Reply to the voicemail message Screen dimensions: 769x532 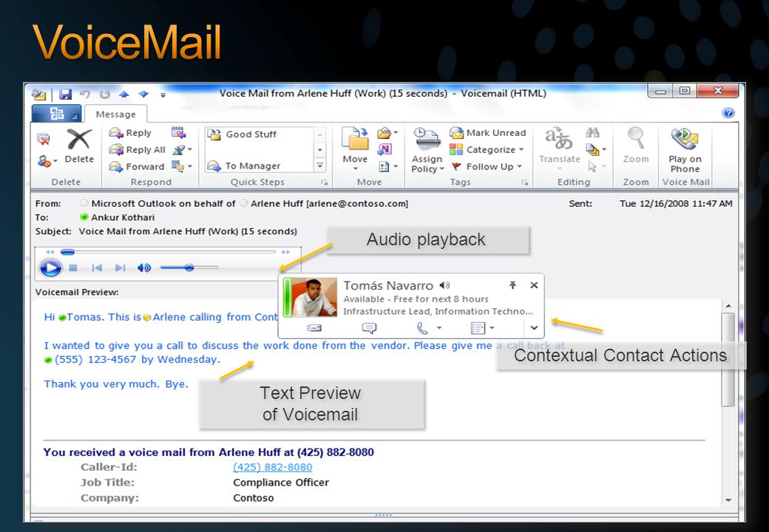[130, 133]
